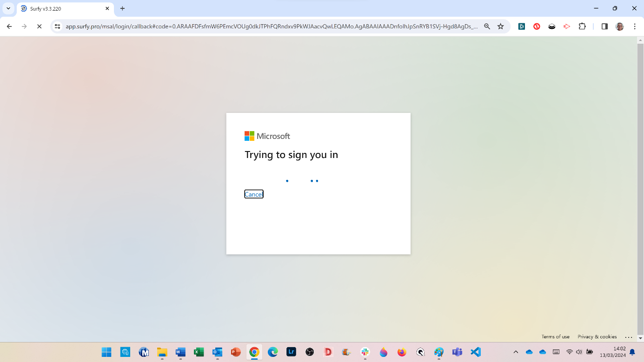Open a new browser tab
644x362 pixels.
click(123, 8)
